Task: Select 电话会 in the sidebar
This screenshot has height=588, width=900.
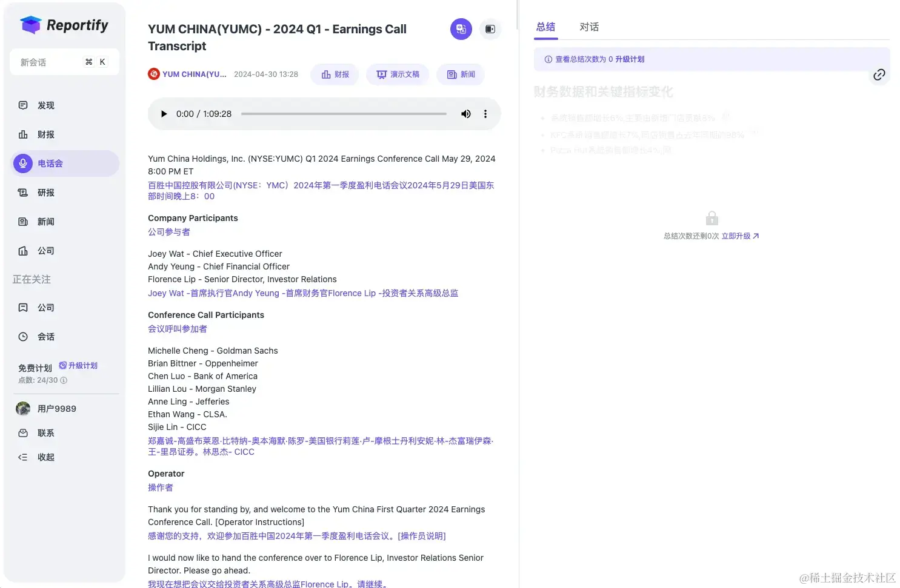Action: point(65,164)
